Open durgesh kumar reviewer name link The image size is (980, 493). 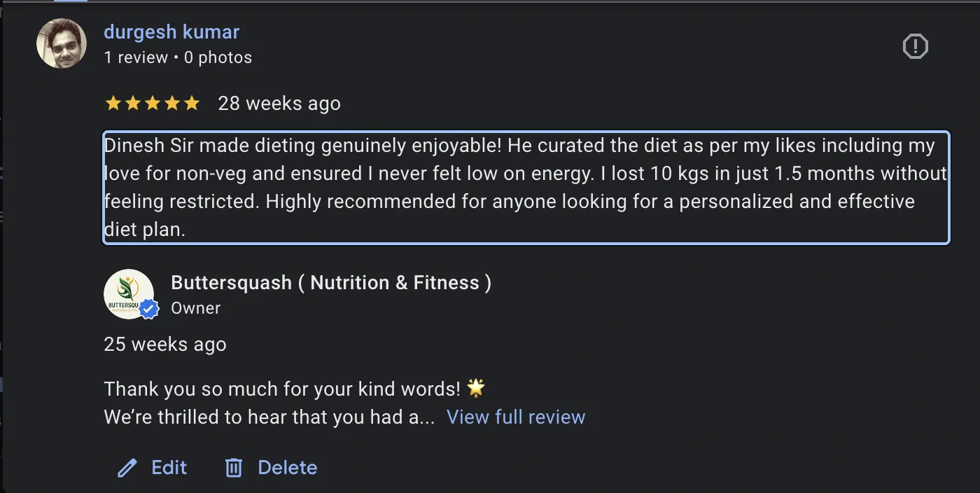(x=171, y=32)
